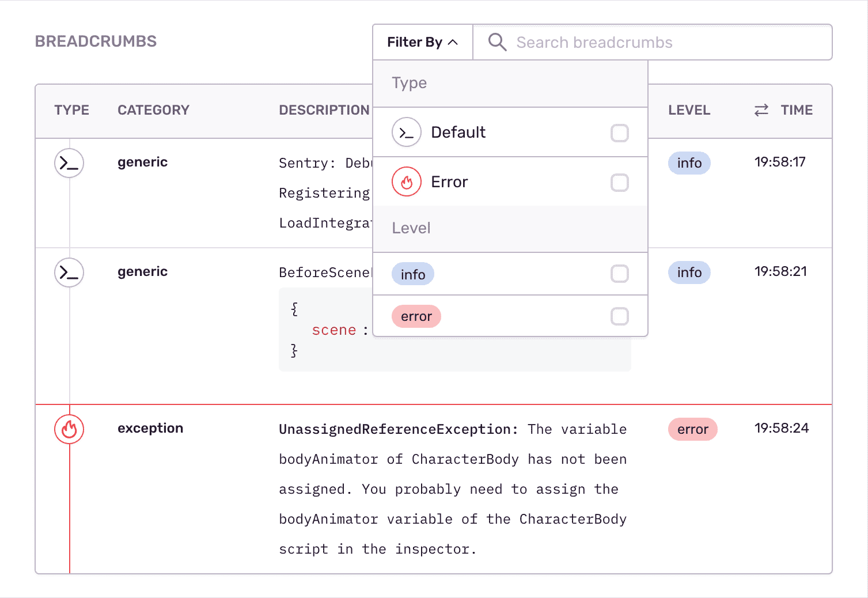Viewport: 868px width, 598px height.
Task: Select the Default option in filter menu
Action: tap(458, 133)
